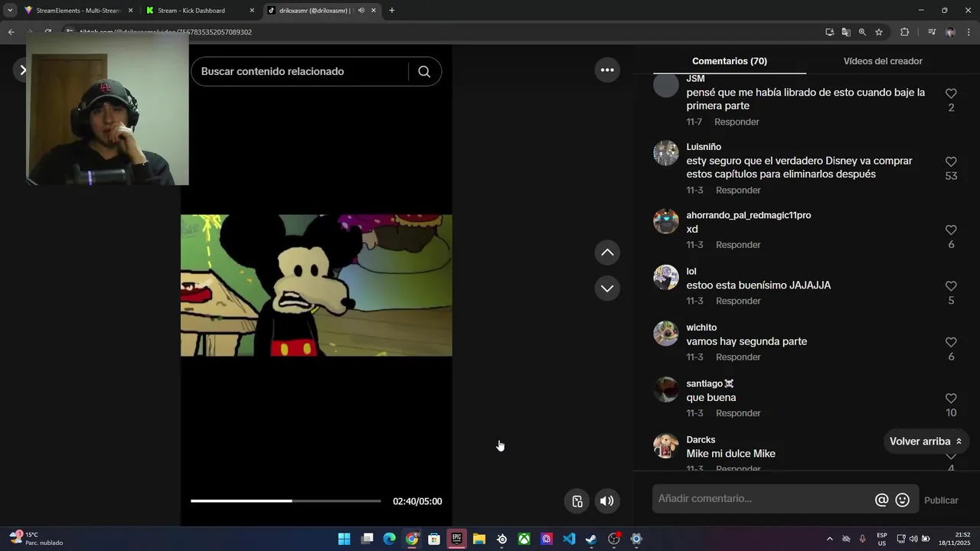Open Windows Start menu
980x551 pixels.
[345, 539]
